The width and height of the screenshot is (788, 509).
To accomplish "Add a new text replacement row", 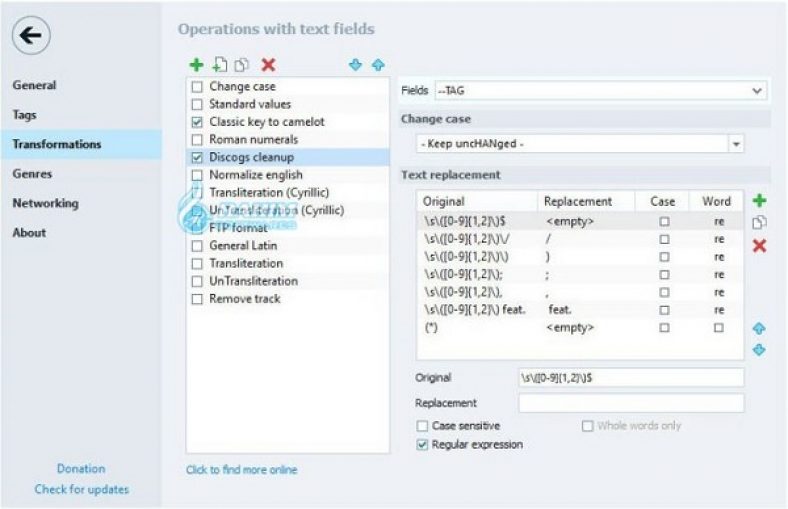I will (x=759, y=201).
